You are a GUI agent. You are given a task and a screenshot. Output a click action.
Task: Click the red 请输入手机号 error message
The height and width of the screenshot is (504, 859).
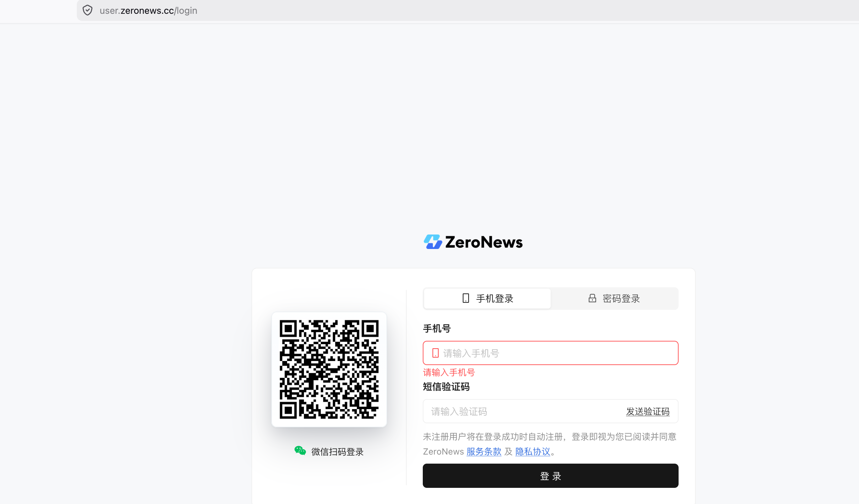[x=449, y=372]
